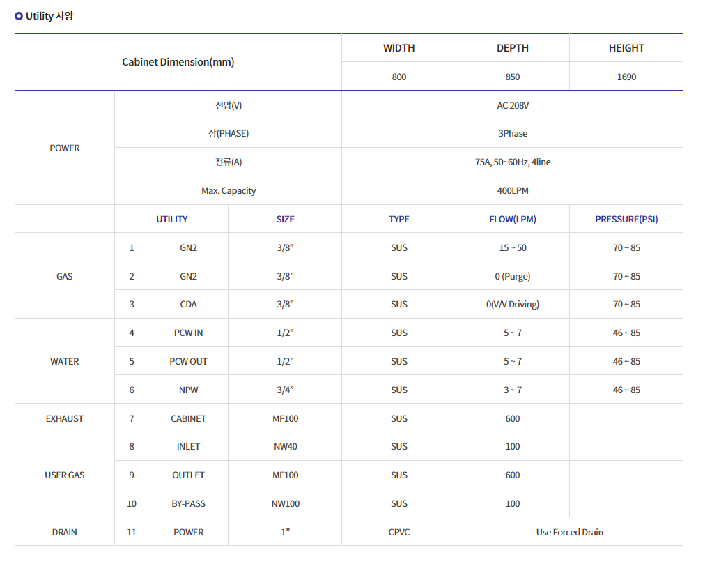Screen dimensions: 728x564
Task: Click the WIDTH column header
Action: tap(398, 48)
